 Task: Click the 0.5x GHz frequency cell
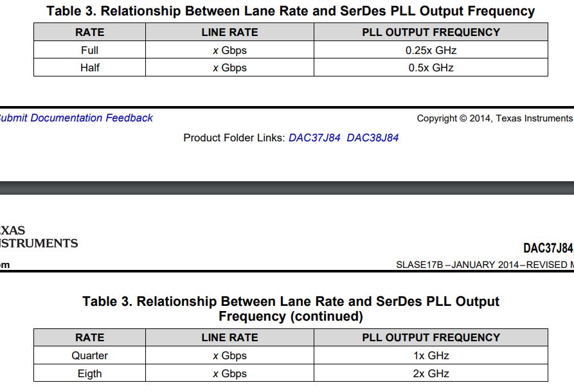click(x=431, y=67)
